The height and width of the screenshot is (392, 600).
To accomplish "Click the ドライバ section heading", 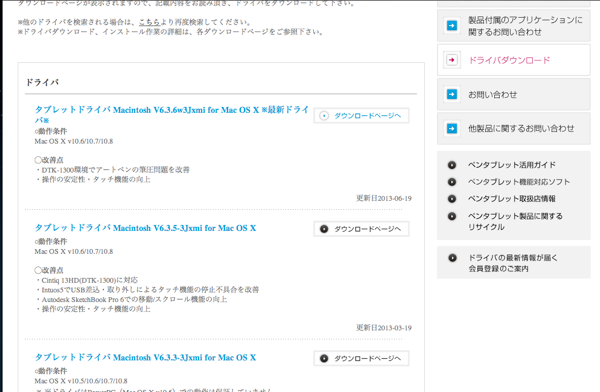I will (42, 82).
